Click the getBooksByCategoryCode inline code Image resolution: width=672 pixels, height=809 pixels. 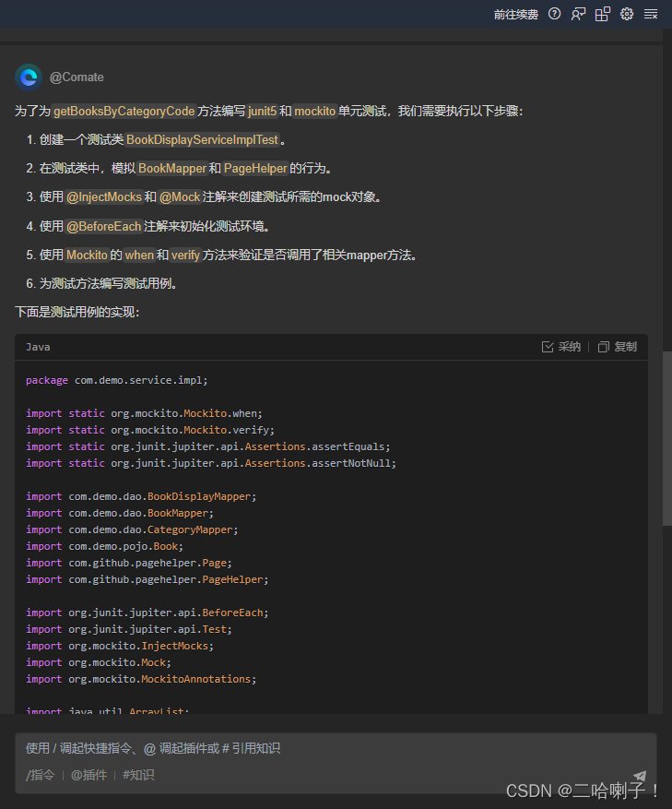[x=124, y=111]
